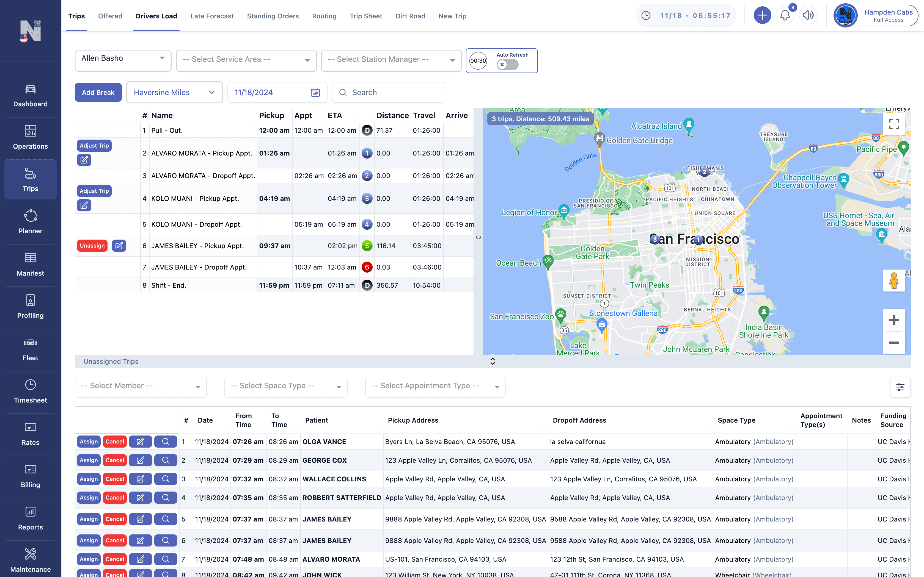
Task: Mute sound via speaker icon
Action: (808, 16)
